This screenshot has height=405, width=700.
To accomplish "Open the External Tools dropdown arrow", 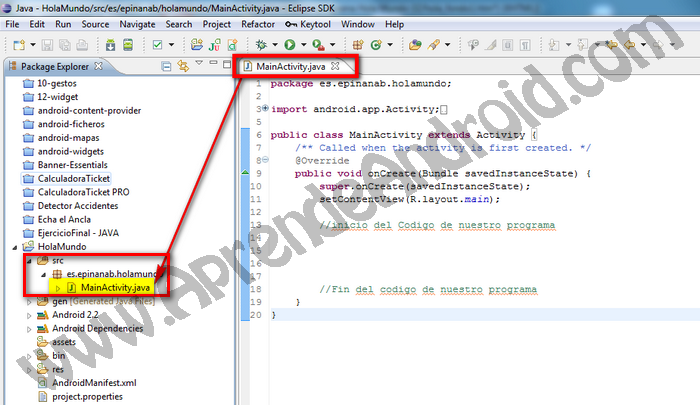I will 332,45.
